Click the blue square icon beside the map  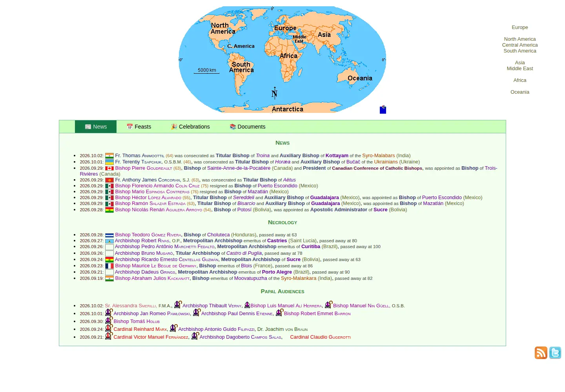[x=383, y=110]
